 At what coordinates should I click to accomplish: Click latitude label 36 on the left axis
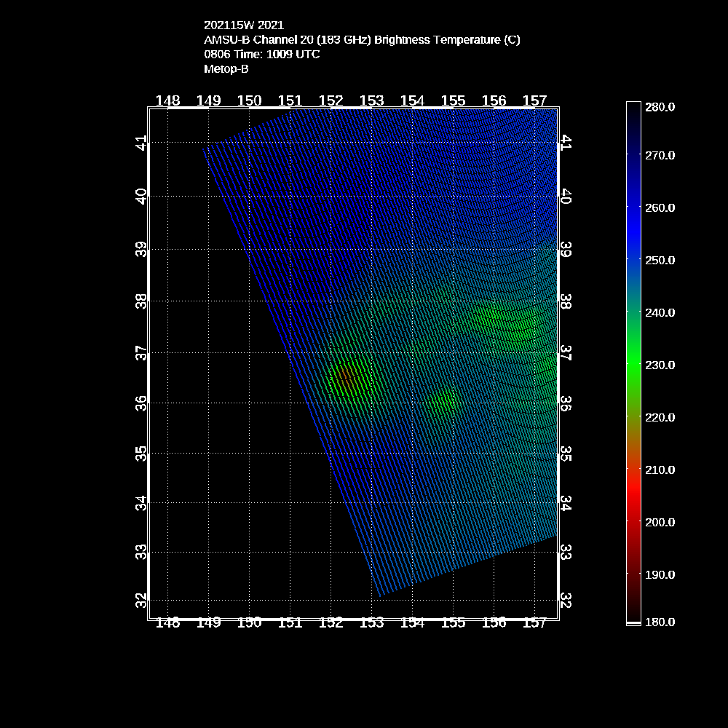coord(141,403)
